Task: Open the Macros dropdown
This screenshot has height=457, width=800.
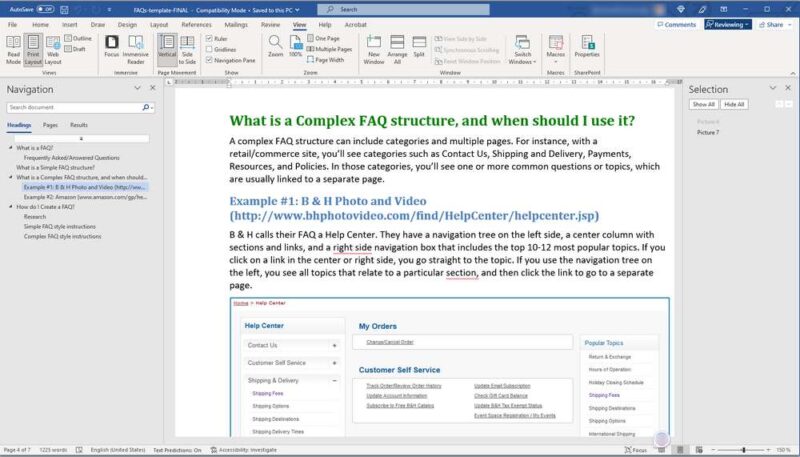Action: coord(555,50)
